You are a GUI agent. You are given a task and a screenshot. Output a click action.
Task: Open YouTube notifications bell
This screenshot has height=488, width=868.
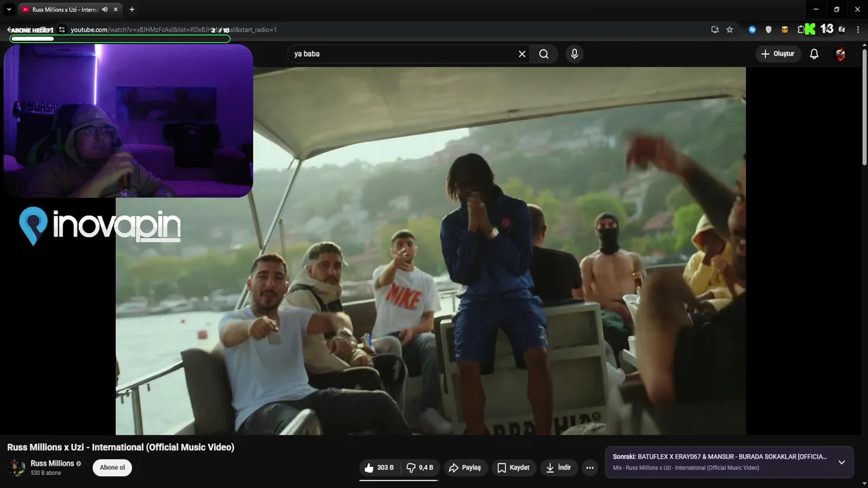(x=814, y=54)
